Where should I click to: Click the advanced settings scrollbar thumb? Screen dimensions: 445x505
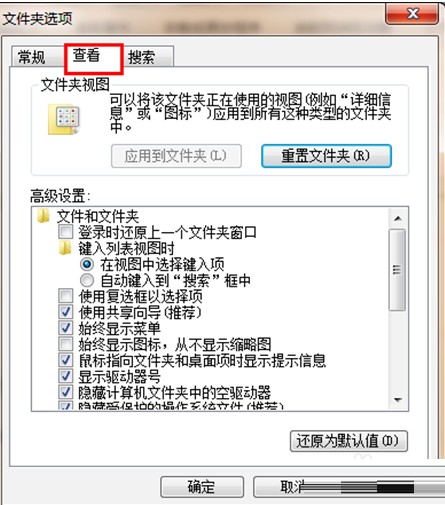pos(397,270)
